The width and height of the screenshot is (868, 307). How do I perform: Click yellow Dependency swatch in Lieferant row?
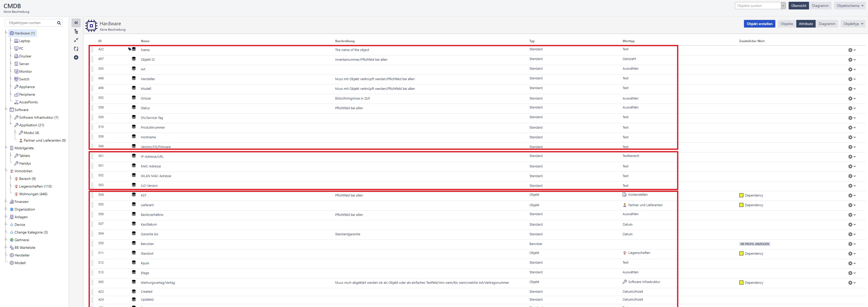point(741,205)
